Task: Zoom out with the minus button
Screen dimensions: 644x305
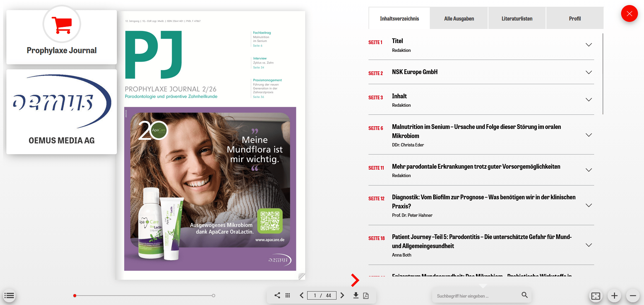Action: click(x=633, y=296)
